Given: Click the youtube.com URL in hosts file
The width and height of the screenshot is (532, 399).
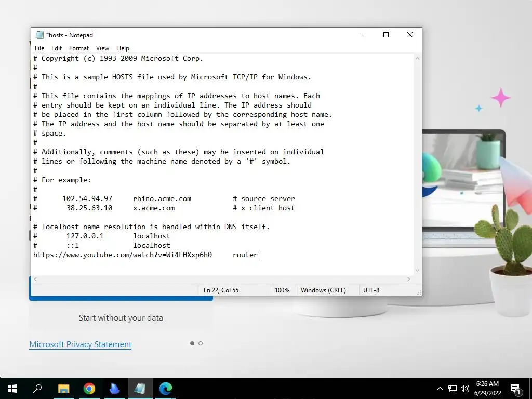Looking at the screenshot, I should pos(123,255).
